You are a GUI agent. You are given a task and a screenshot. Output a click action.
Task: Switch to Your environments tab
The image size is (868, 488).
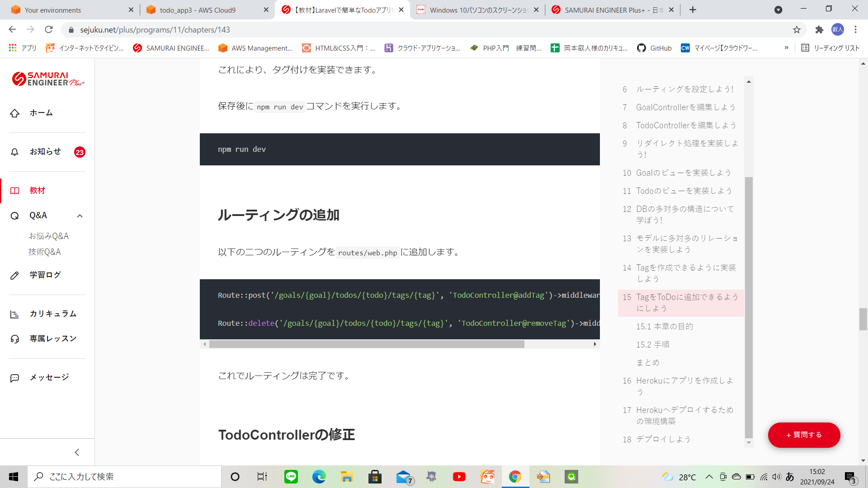point(72,9)
